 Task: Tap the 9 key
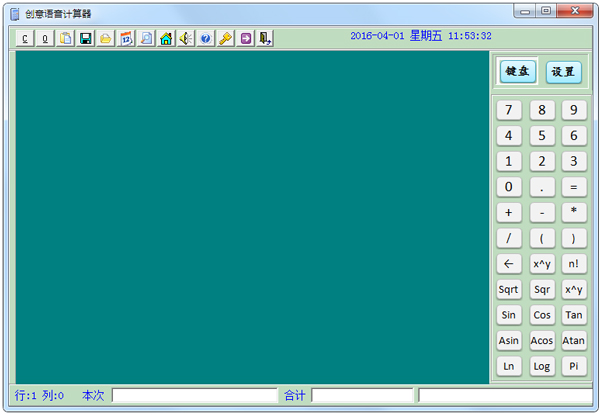[x=574, y=110]
